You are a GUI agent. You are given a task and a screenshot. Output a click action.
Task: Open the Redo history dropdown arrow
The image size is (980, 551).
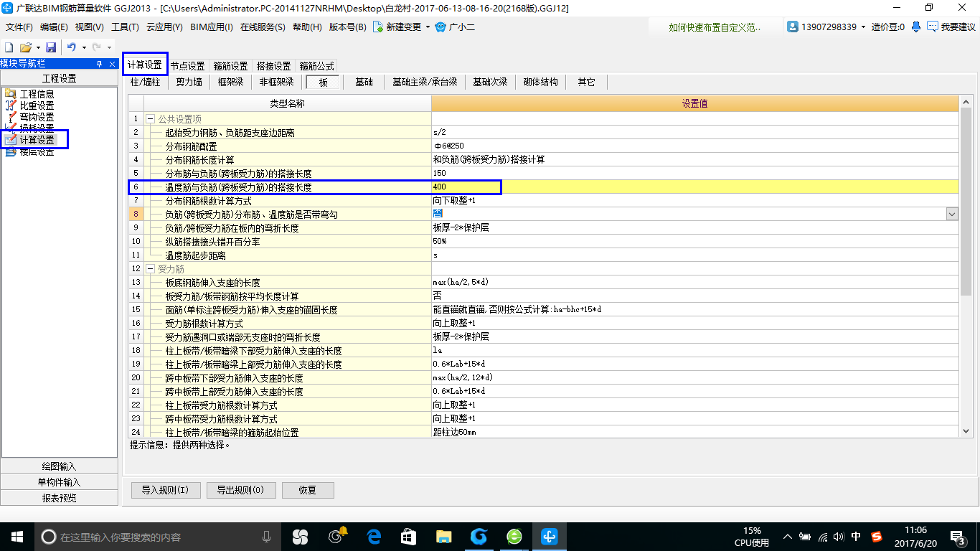pos(109,47)
